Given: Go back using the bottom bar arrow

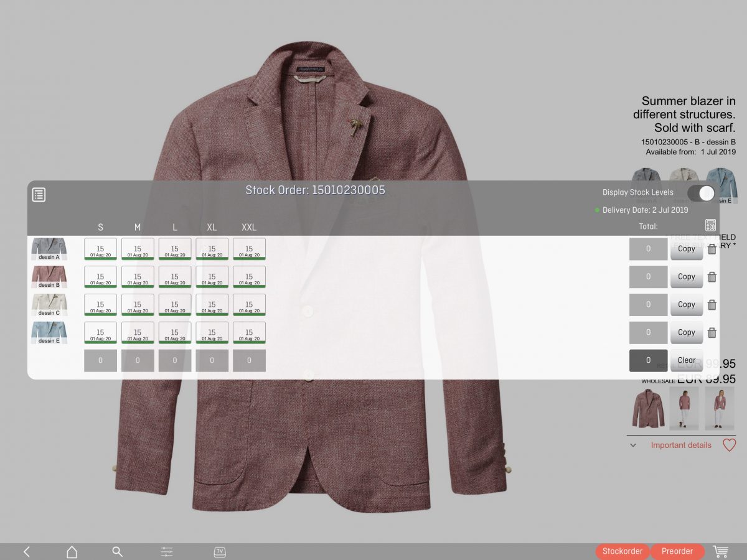Looking at the screenshot, I should (x=27, y=551).
